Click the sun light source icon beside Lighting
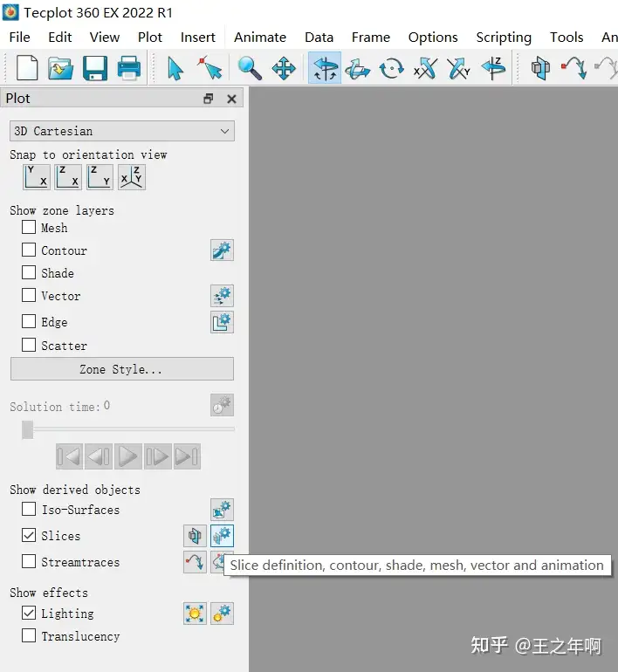Image resolution: width=618 pixels, height=672 pixels. (x=195, y=614)
